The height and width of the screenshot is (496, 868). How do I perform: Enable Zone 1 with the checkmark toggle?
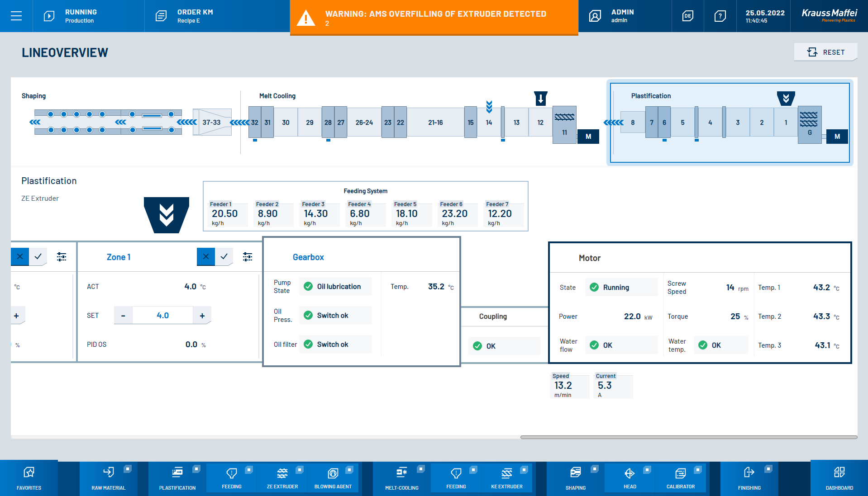pos(224,257)
